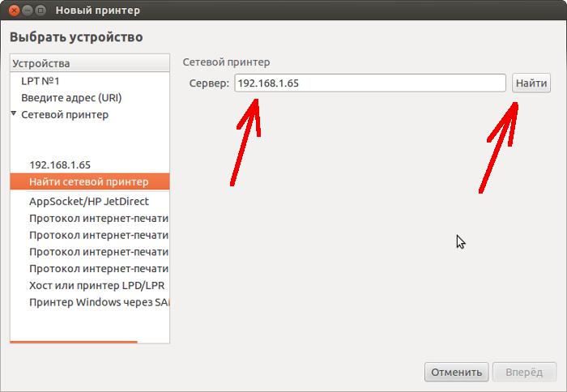Select the Сетевой принтер group label

(x=65, y=115)
